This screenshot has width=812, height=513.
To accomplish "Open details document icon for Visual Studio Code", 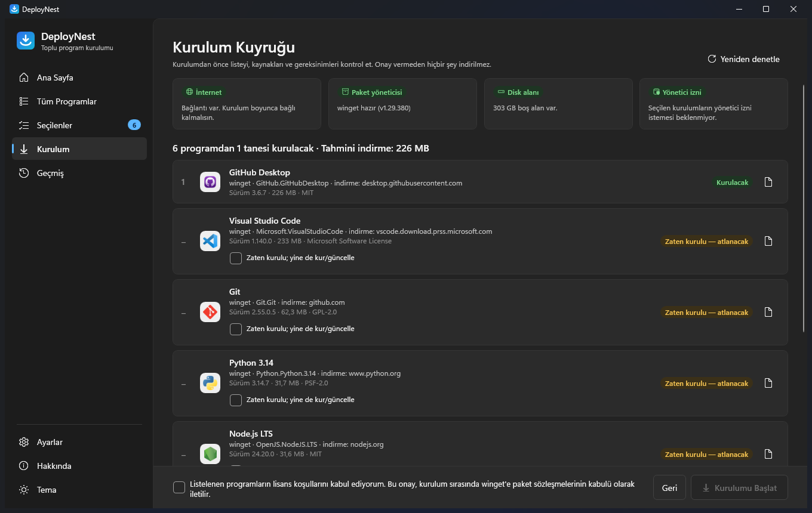I will coord(768,241).
